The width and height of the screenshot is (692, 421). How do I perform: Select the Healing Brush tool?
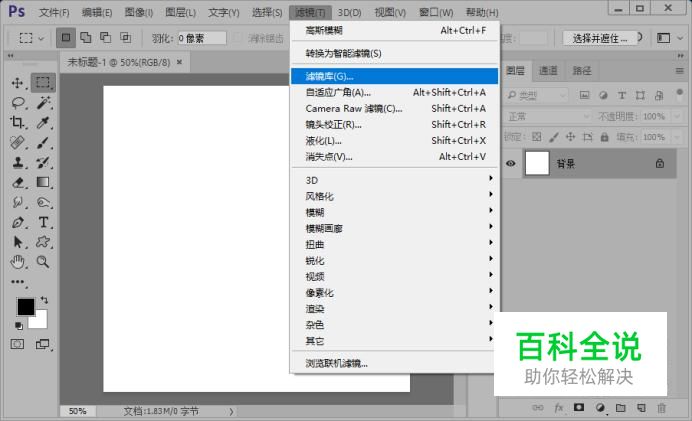[18, 143]
